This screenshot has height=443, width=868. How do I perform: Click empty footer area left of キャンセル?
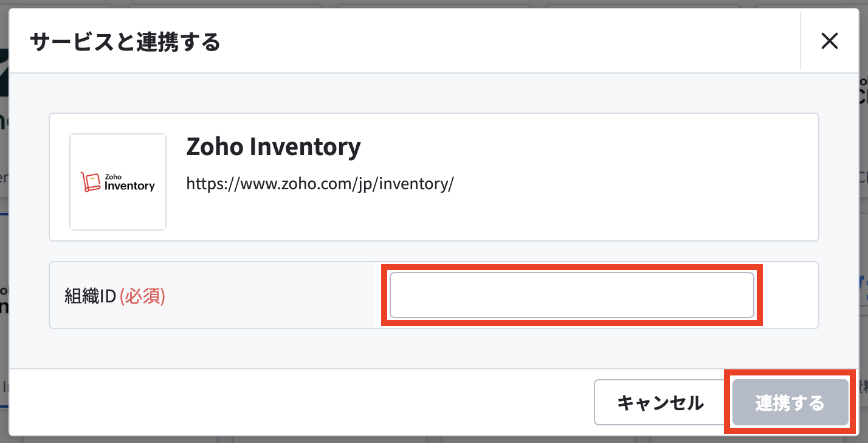pos(298,402)
